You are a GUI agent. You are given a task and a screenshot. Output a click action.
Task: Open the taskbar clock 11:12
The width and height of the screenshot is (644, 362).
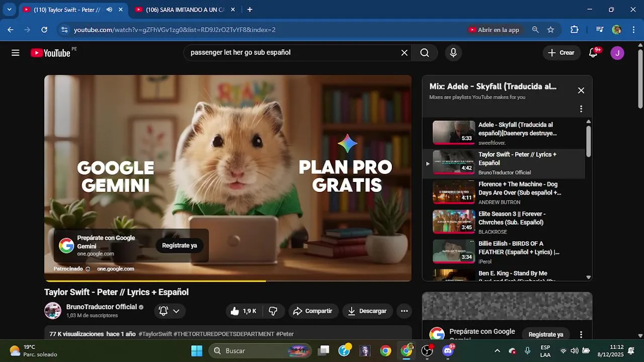coord(610,350)
